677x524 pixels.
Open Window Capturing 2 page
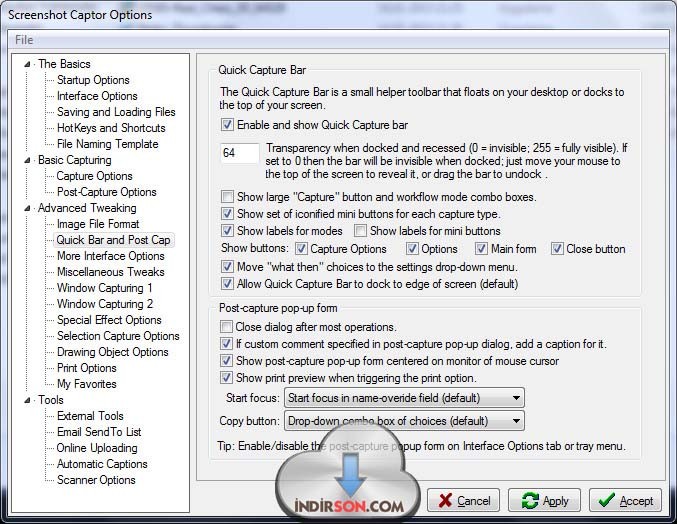click(x=105, y=304)
